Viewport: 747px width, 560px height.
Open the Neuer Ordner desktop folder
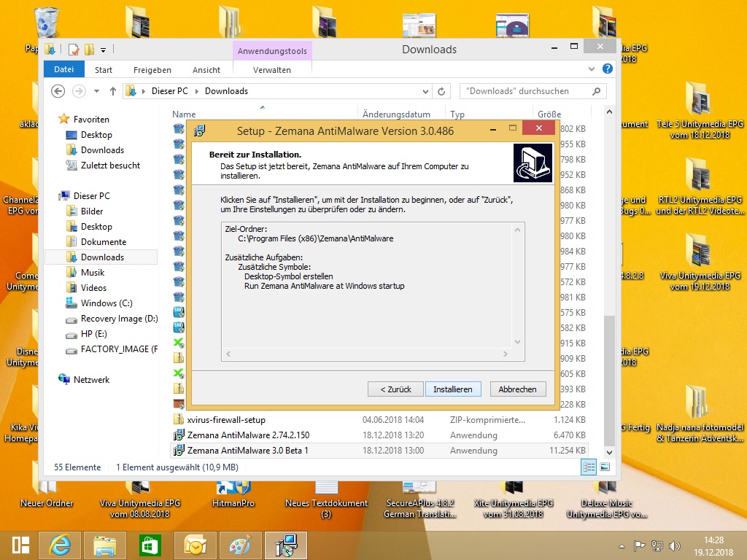(x=47, y=493)
